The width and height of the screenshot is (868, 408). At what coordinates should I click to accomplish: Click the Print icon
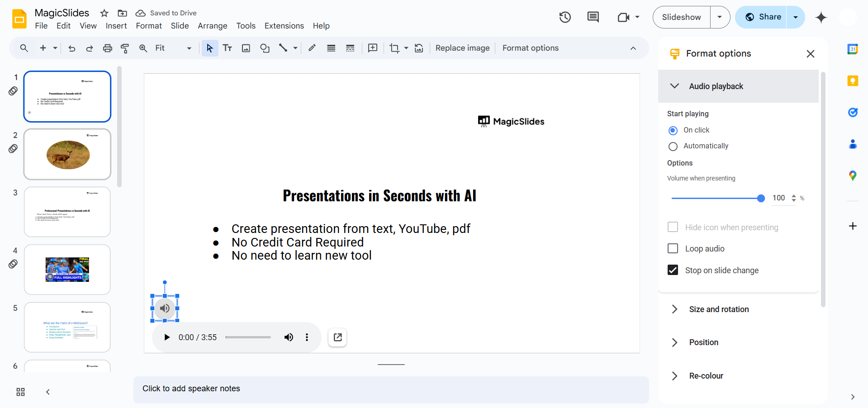(x=107, y=48)
